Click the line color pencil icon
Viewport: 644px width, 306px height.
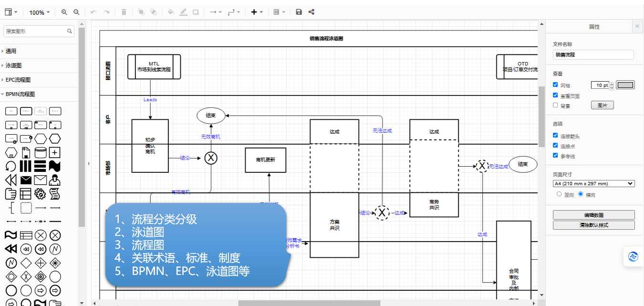coord(183,12)
